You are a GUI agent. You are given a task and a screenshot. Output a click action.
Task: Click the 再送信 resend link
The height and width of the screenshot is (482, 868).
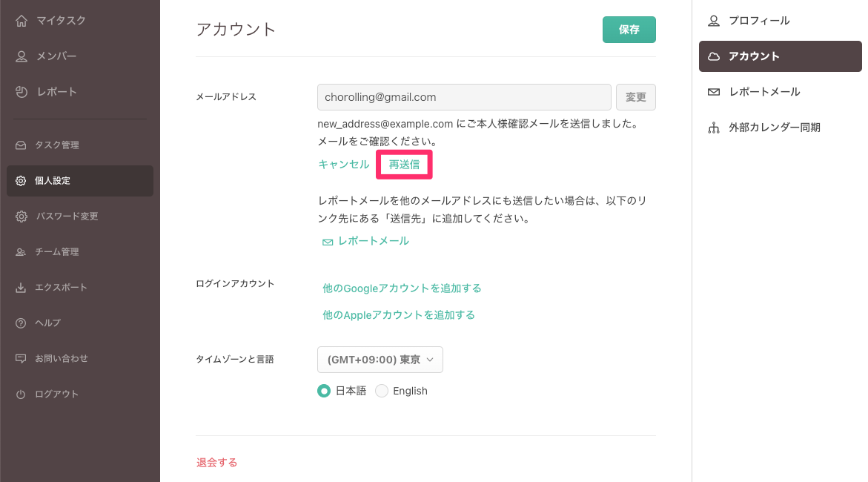coord(404,165)
